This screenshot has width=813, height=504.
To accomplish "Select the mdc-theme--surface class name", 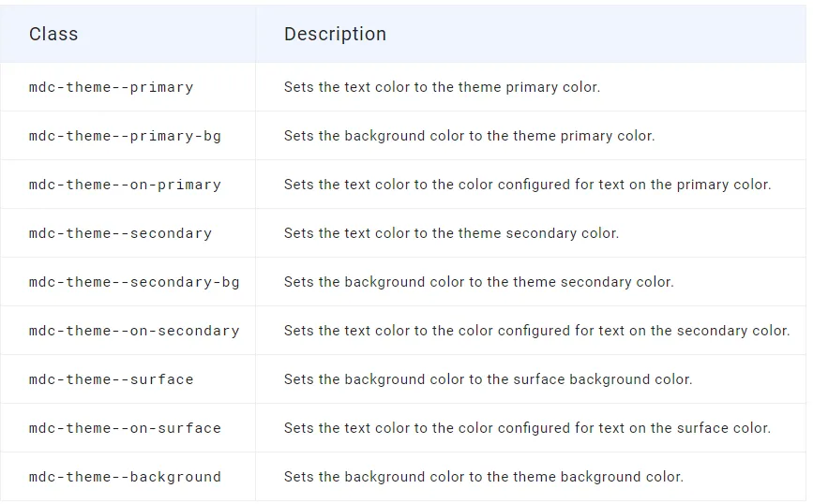I will pyautogui.click(x=111, y=379).
